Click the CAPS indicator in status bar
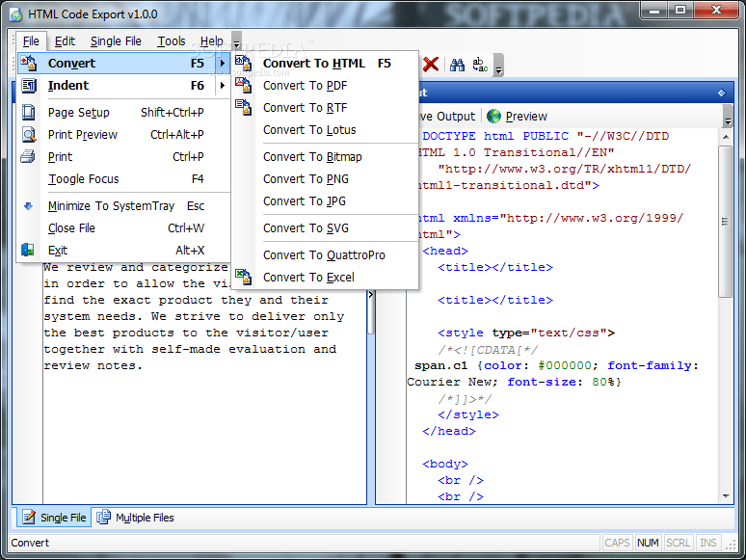The height and width of the screenshot is (560, 746). [x=617, y=543]
